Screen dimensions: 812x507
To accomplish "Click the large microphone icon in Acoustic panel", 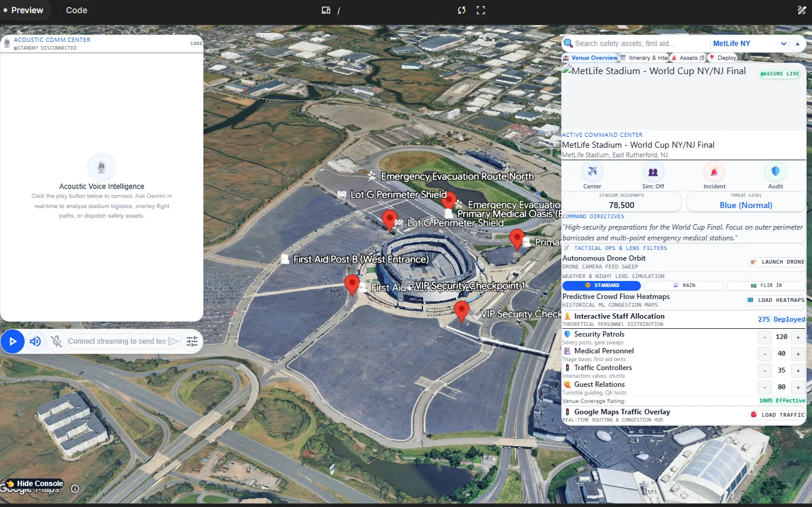I will pos(102,167).
